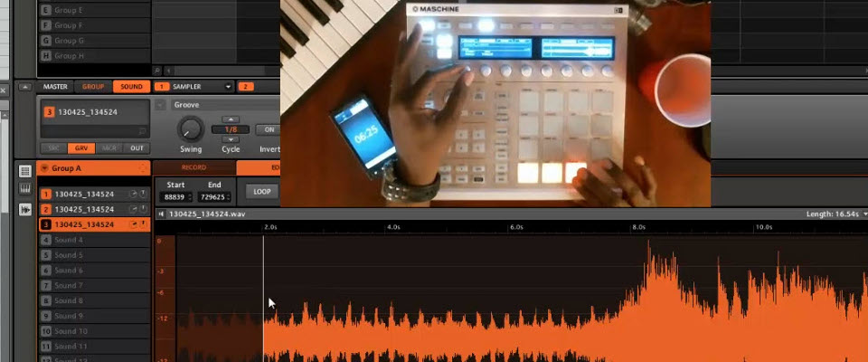The image size is (868, 362).
Task: Select empty slot Sound 10
Action: (94, 331)
